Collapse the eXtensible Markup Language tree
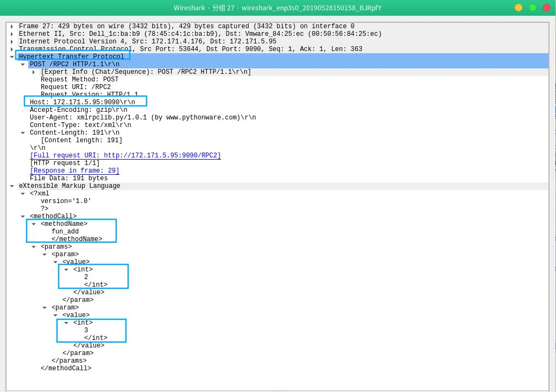 [x=11, y=186]
